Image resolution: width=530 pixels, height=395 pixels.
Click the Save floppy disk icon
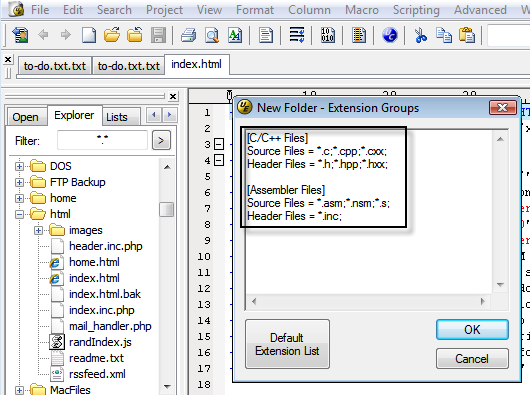(x=158, y=35)
